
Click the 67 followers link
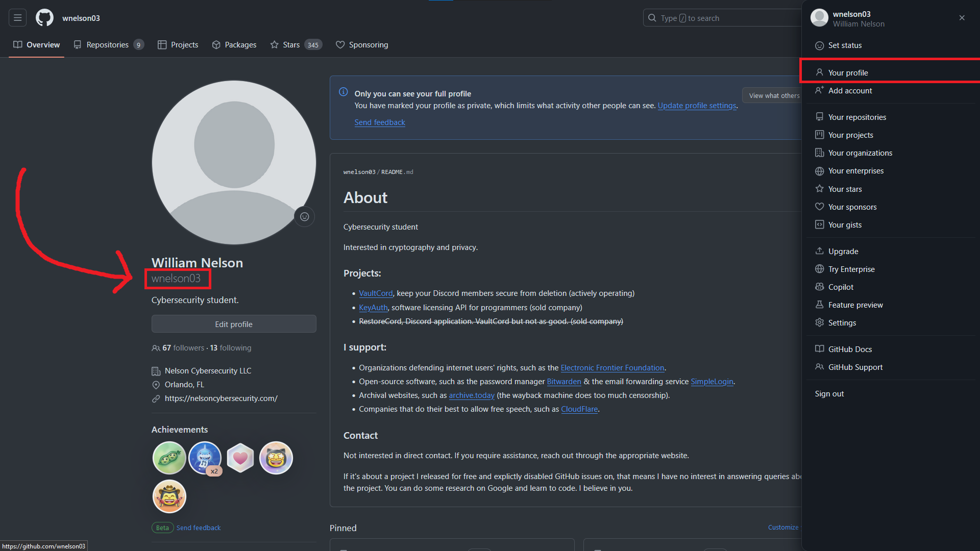coord(183,348)
